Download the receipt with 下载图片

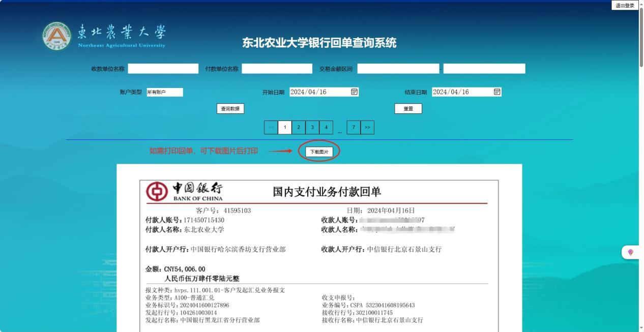coord(319,152)
